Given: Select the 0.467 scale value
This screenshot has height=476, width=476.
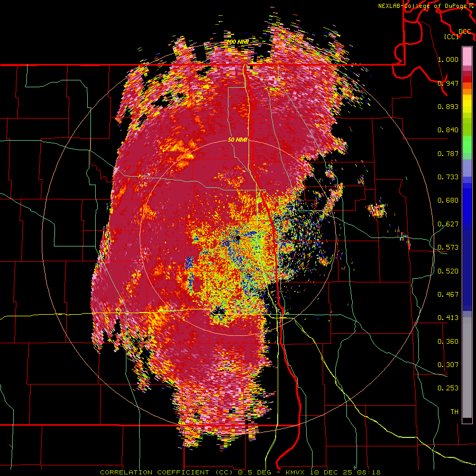Looking at the screenshot, I should [448, 295].
